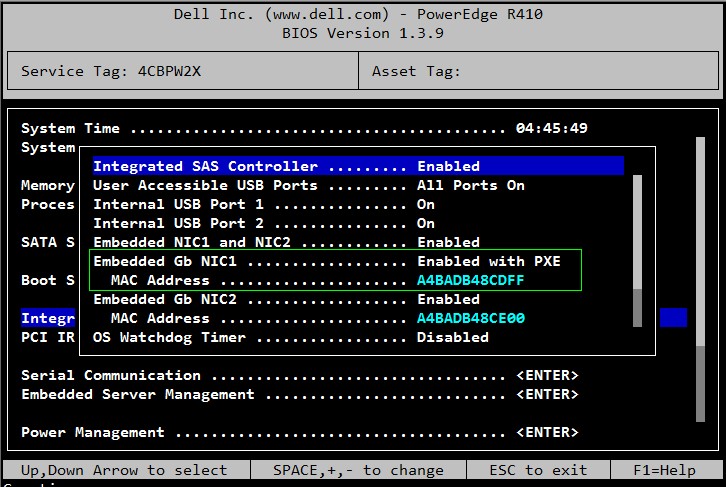The width and height of the screenshot is (726, 487).
Task: Click ENTER next to Serial Communication
Action: point(547,375)
